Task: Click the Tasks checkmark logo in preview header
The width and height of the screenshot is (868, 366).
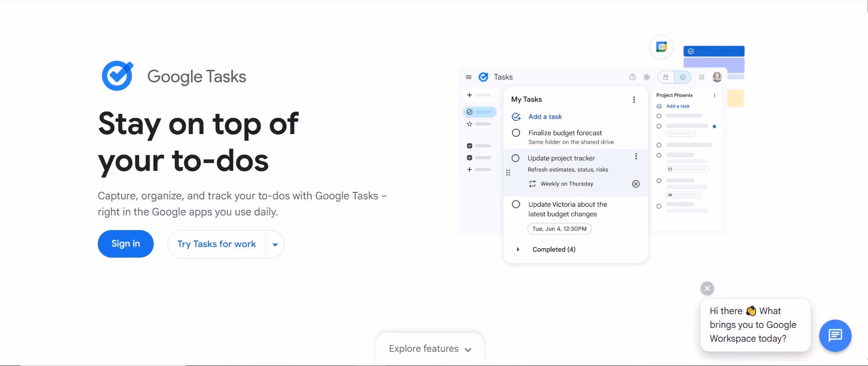Action: click(483, 77)
